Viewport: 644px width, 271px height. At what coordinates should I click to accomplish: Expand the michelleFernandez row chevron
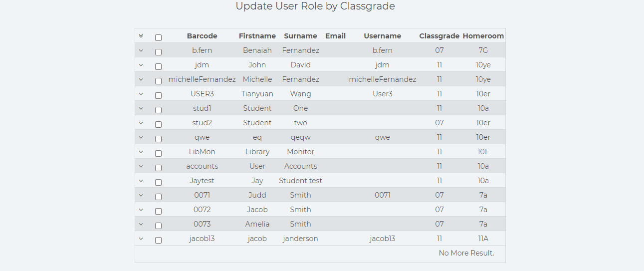tap(141, 79)
